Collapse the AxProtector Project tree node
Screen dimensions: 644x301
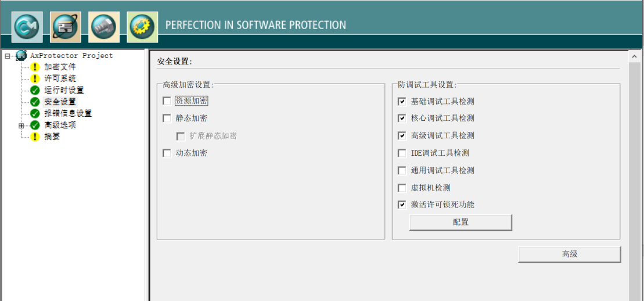(x=8, y=56)
